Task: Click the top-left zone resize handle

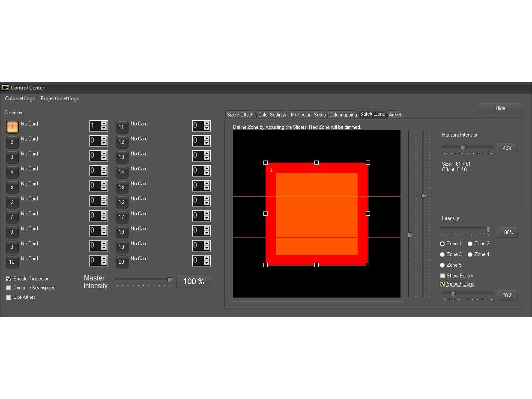Action: (266, 163)
